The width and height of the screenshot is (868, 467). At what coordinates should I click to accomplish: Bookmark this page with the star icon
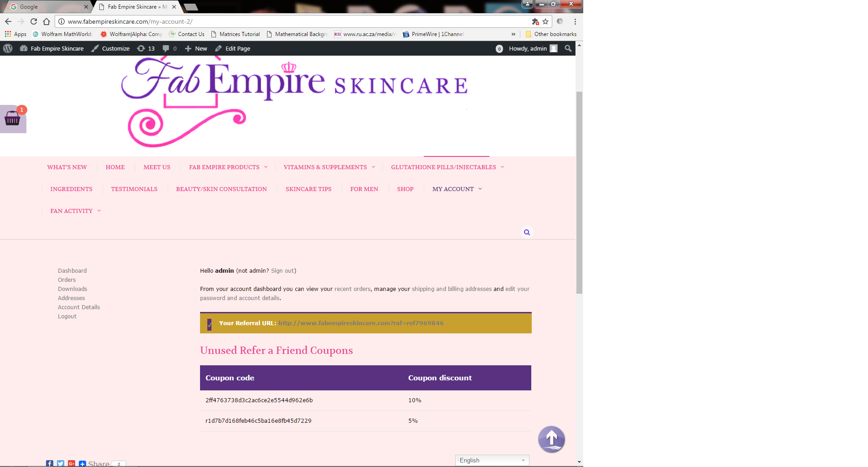point(545,21)
